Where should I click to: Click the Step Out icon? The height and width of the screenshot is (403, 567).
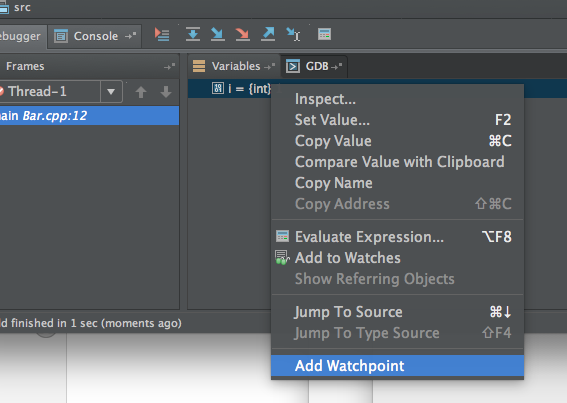268,34
